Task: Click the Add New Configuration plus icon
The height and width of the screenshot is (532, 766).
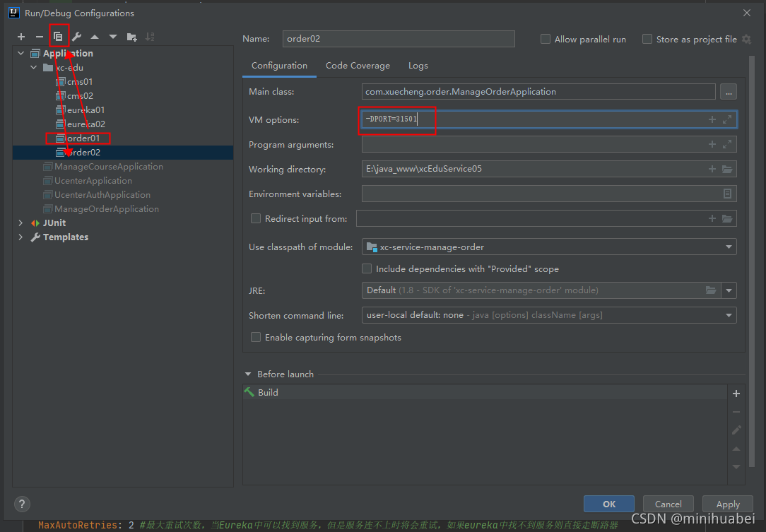Action: coord(21,37)
